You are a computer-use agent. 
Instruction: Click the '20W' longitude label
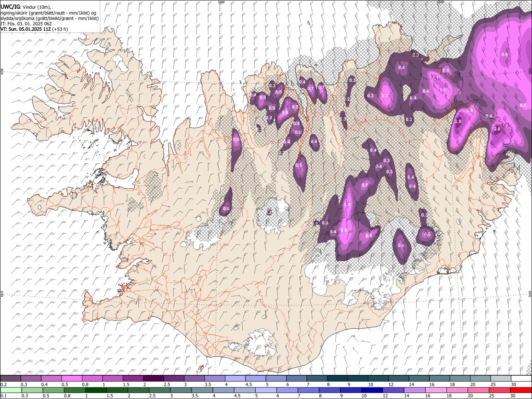tap(221, 2)
